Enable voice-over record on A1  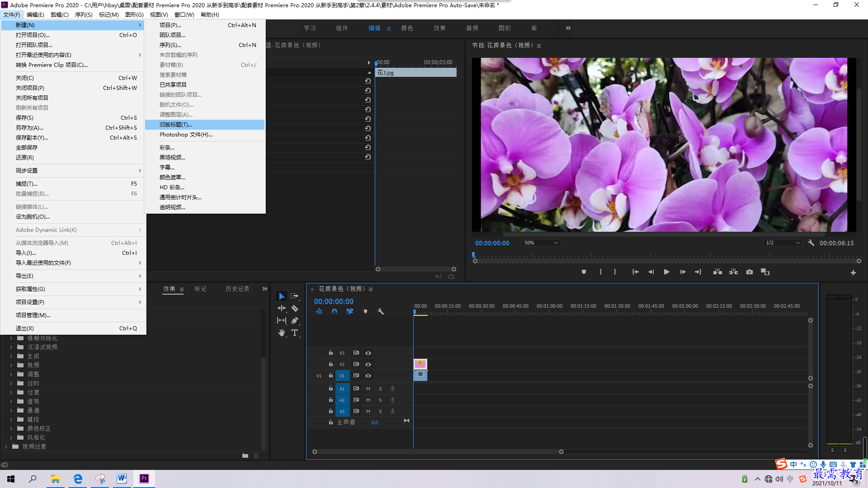tap(392, 389)
